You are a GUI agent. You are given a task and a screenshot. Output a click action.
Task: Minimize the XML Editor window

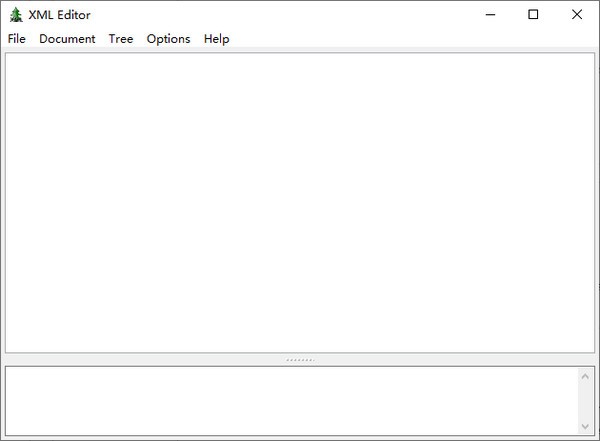pos(489,15)
